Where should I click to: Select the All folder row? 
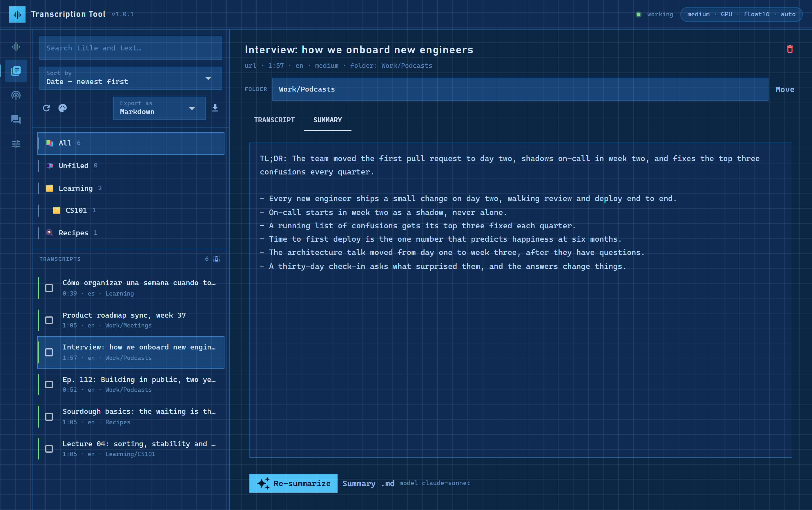coord(130,143)
